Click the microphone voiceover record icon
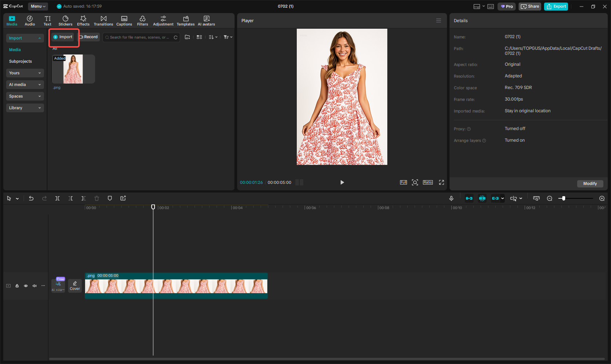The width and height of the screenshot is (611, 364). click(451, 198)
